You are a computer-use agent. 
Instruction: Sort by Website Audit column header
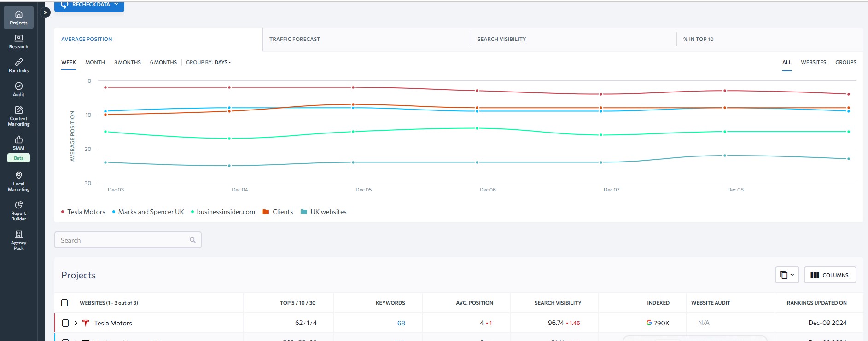711,303
